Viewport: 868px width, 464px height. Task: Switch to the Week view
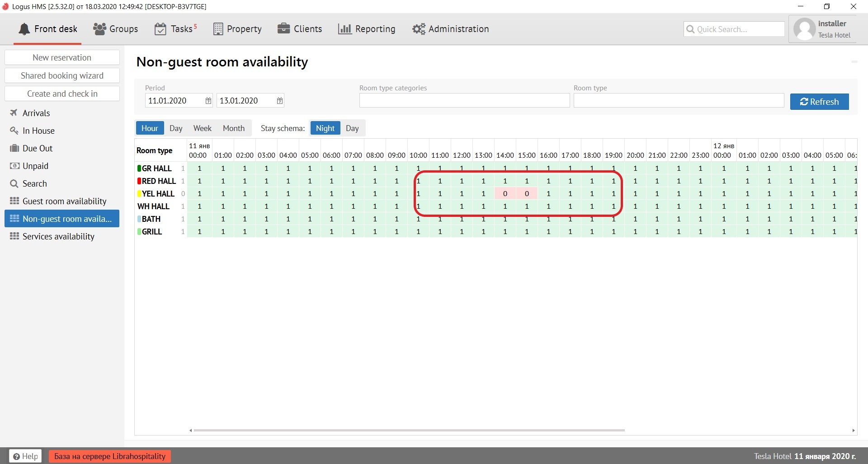203,128
